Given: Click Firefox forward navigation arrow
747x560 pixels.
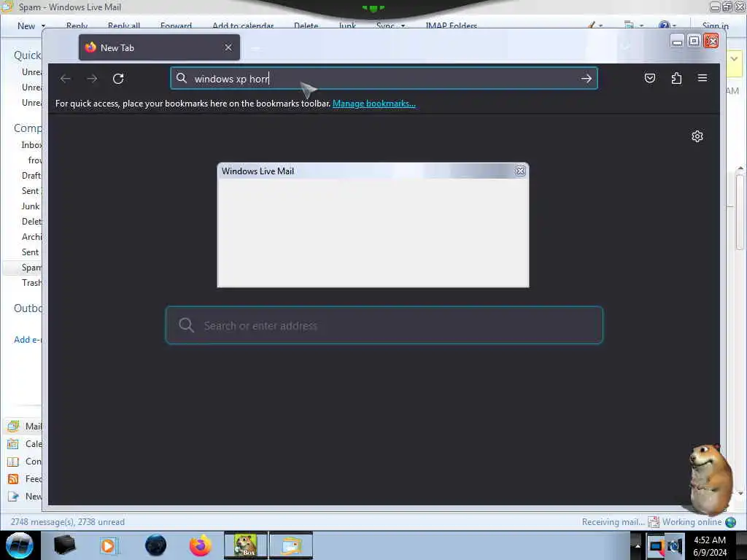Looking at the screenshot, I should pyautogui.click(x=92, y=79).
